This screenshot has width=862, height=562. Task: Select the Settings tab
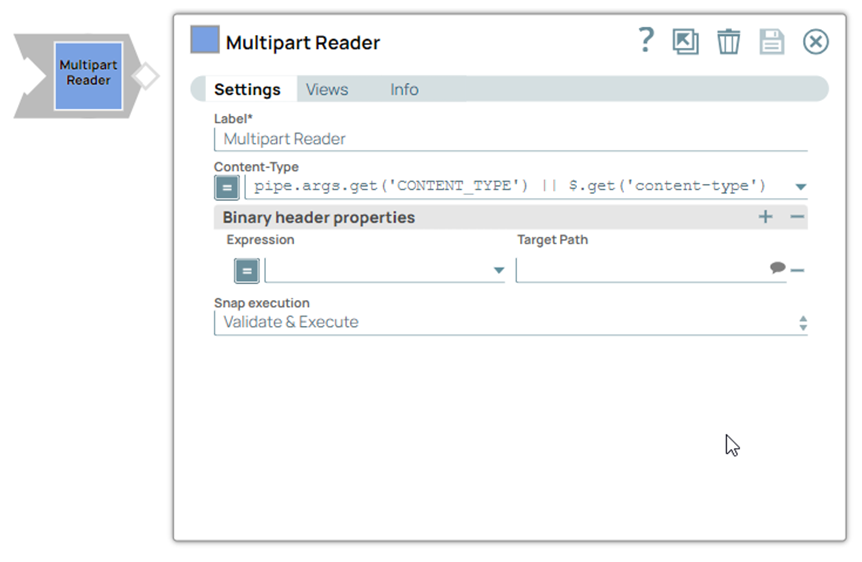pos(247,90)
